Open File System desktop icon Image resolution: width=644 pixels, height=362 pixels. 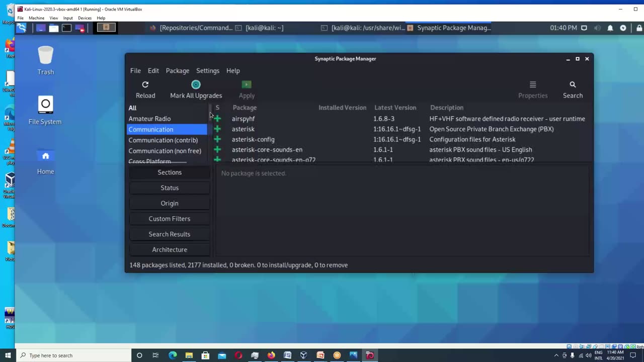point(45,110)
